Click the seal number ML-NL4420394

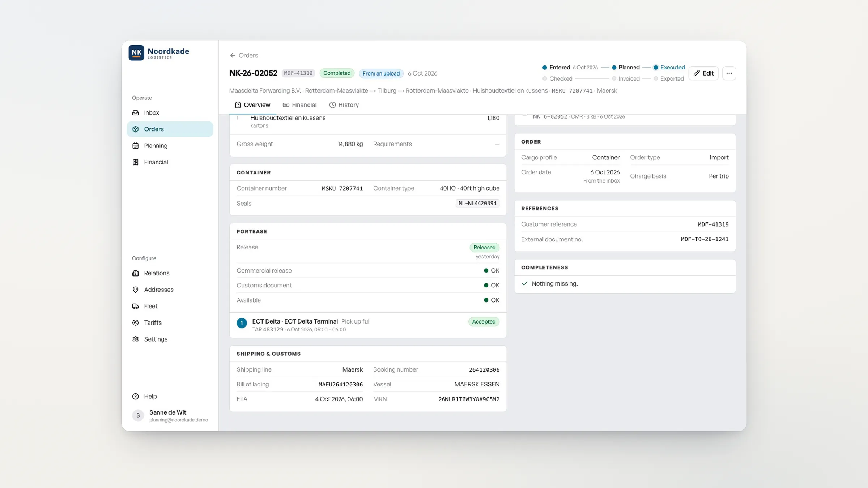pyautogui.click(x=477, y=204)
